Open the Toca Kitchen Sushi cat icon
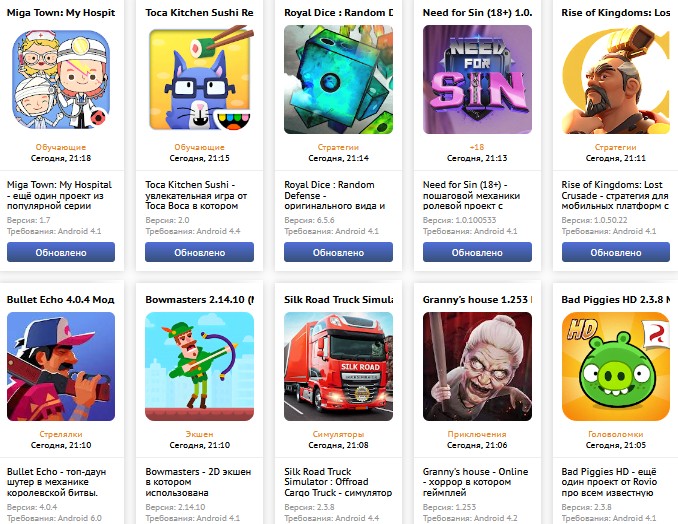Screen dimensions: 678x524 coord(199,79)
